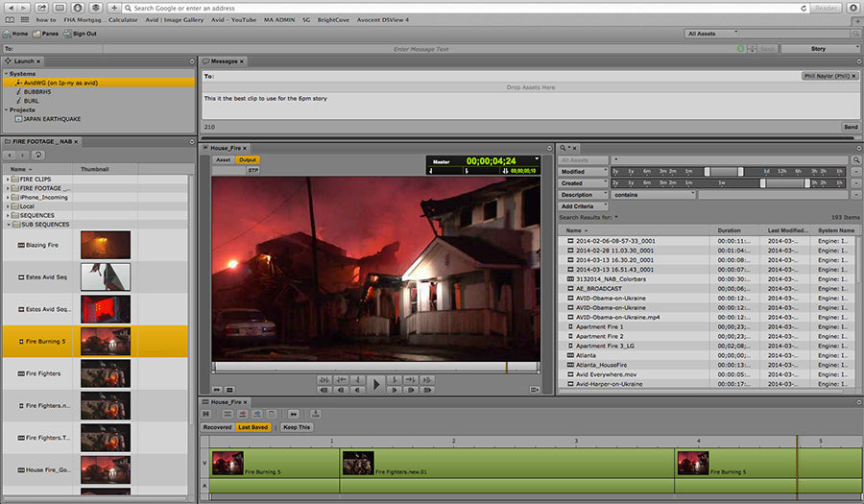
Task: Go back in FIRE FOOTAGE browser navigation
Action: coord(10,156)
